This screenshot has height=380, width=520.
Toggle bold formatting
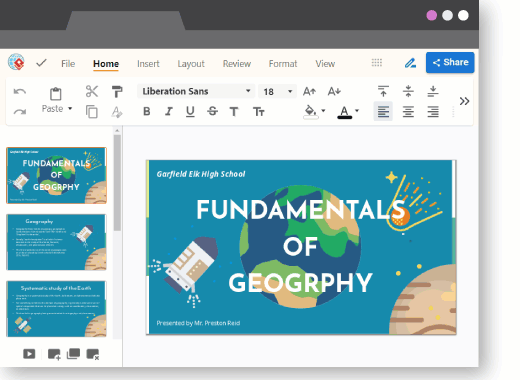(146, 111)
